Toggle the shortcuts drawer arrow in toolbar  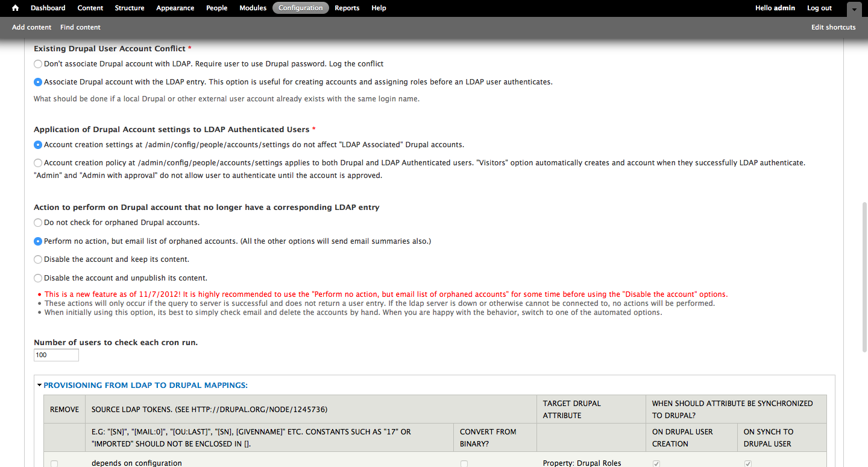point(854,9)
